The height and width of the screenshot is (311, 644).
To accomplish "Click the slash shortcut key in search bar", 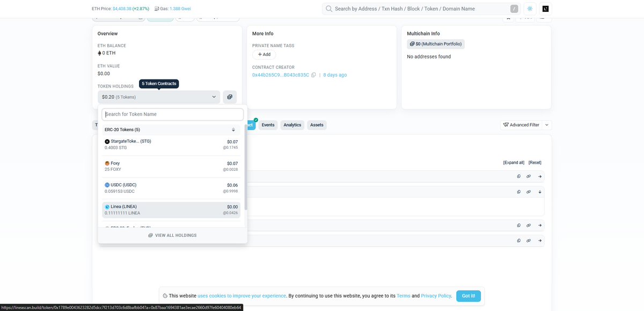I will (x=514, y=9).
